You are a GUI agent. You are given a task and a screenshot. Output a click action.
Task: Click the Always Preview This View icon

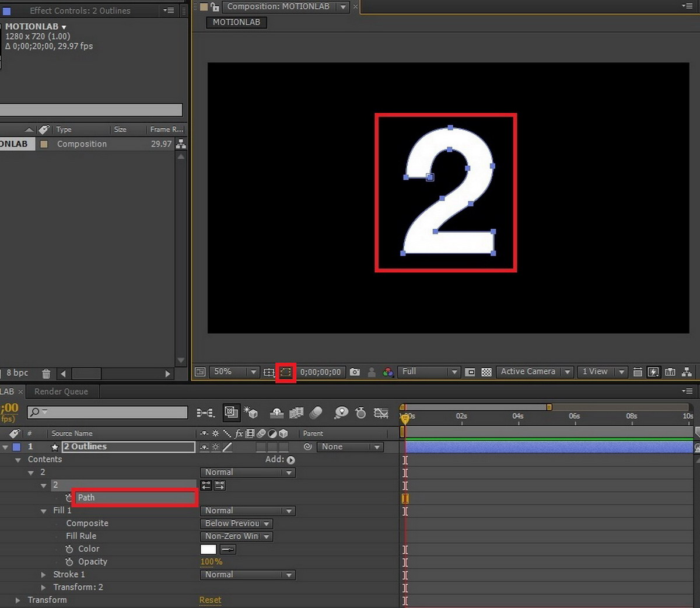pos(200,372)
